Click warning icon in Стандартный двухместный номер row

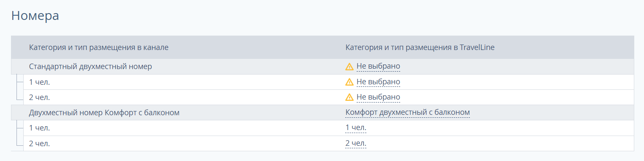(x=349, y=67)
